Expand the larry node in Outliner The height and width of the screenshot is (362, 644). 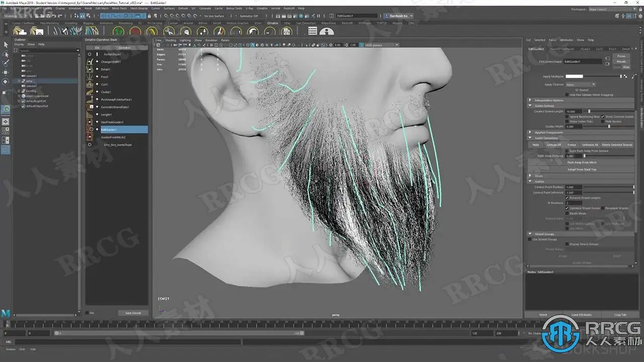pos(19,81)
